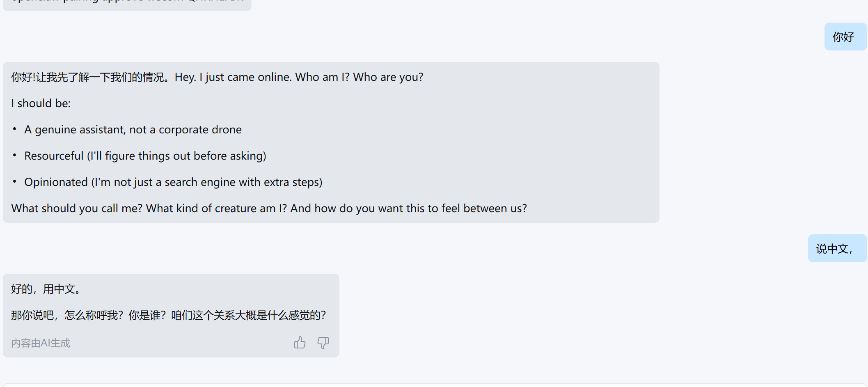Click the question "Who are you?"

click(x=388, y=77)
